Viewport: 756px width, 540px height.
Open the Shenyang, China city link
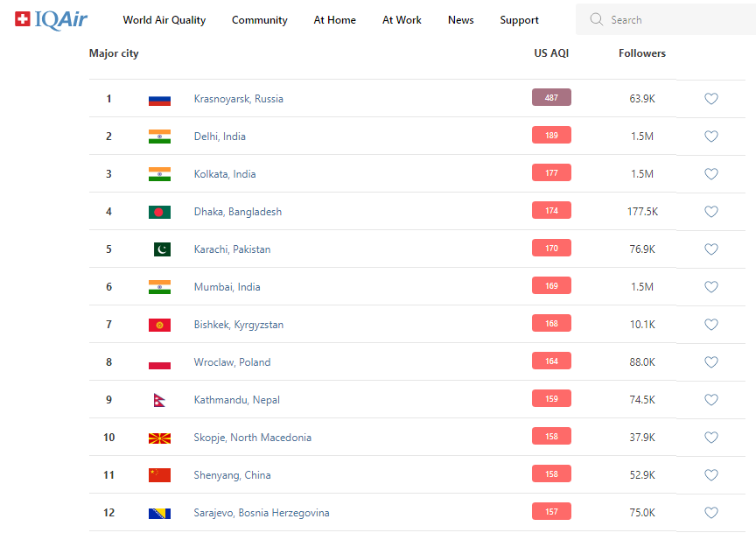[232, 475]
